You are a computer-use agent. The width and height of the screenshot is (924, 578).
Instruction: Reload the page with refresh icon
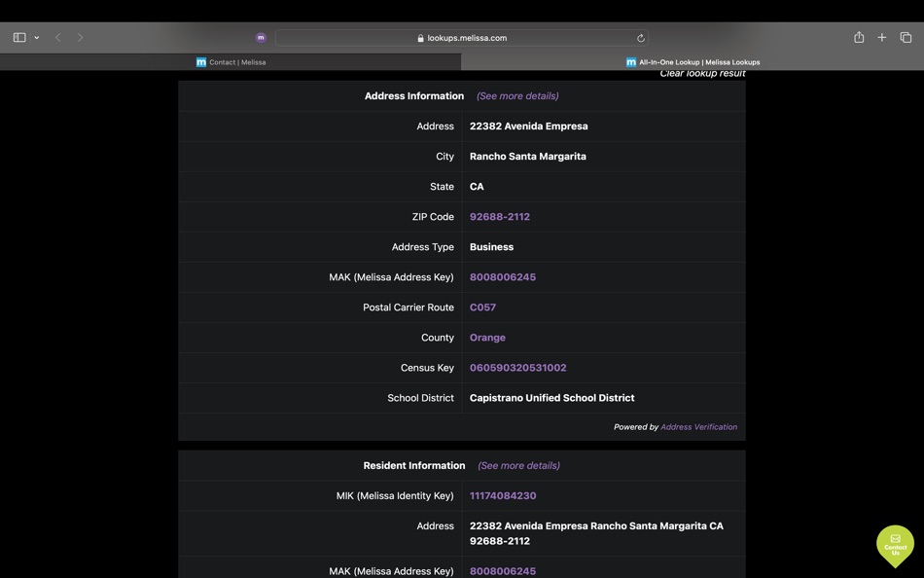pyautogui.click(x=641, y=38)
